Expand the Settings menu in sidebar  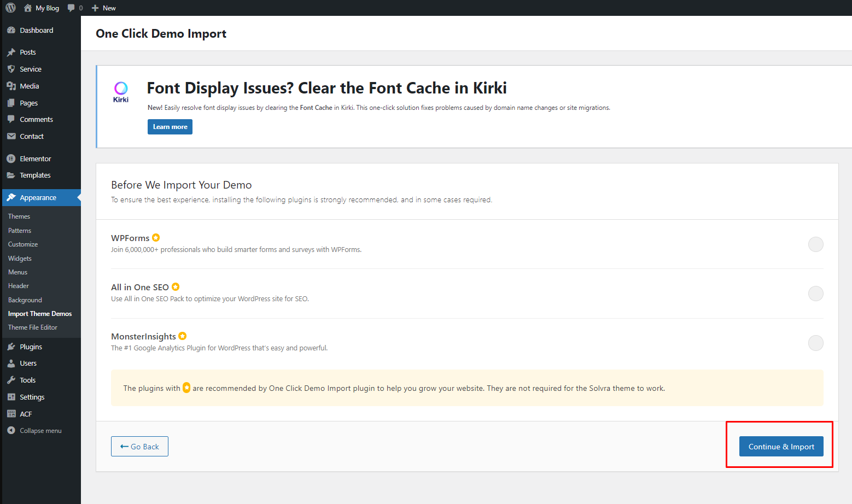click(x=32, y=397)
